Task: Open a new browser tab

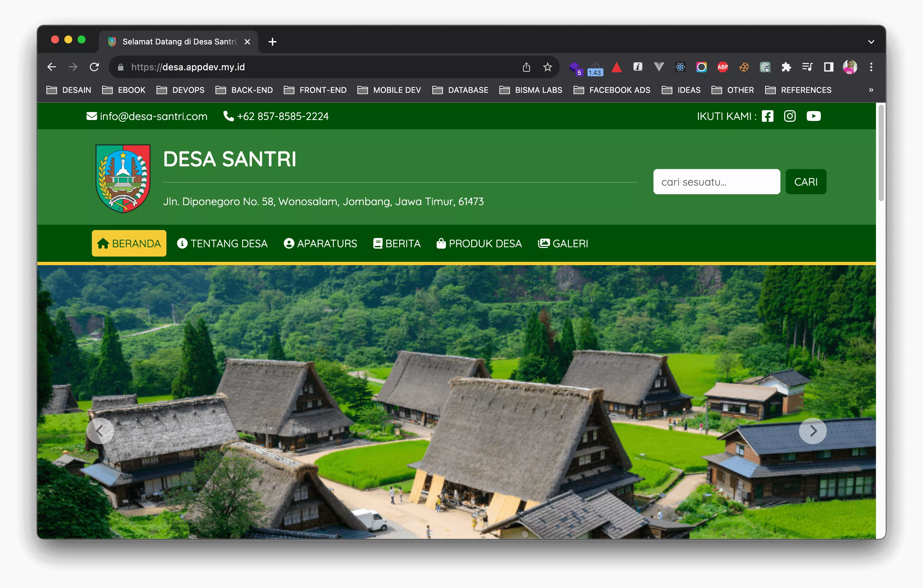Action: [272, 42]
